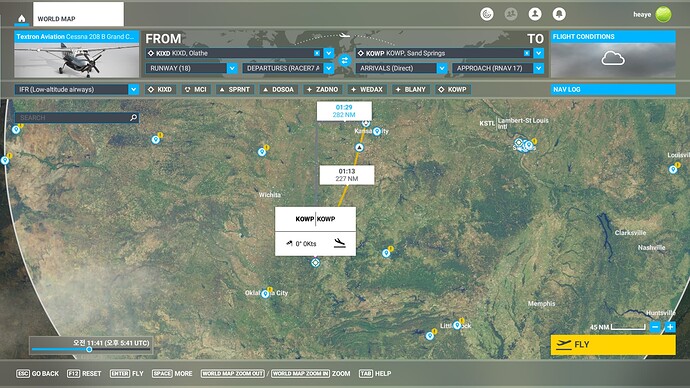Zoom in the map with the plus button
Viewport: 690px width, 388px height.
(x=670, y=327)
